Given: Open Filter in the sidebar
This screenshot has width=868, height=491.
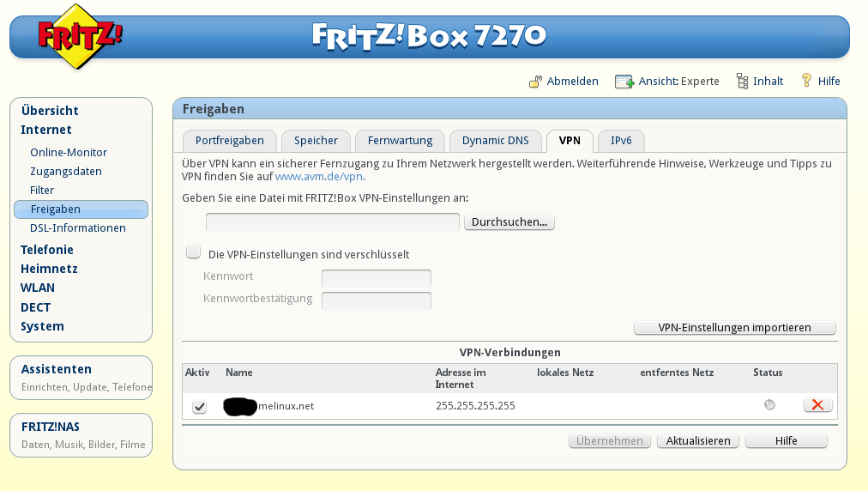Looking at the screenshot, I should pos(42,190).
